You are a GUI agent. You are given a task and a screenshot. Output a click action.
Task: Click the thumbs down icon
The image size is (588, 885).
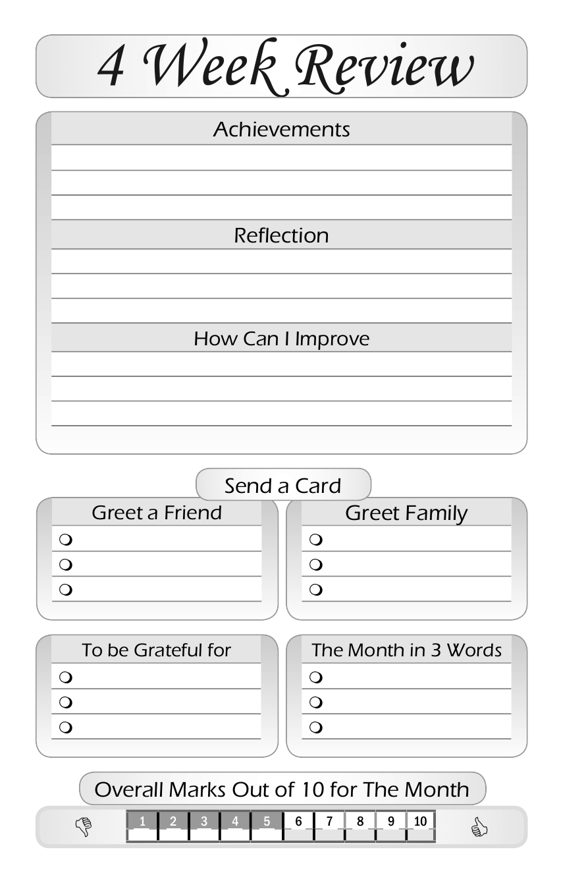[x=84, y=826]
